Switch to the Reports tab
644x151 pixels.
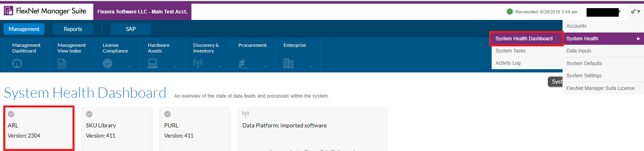73,29
